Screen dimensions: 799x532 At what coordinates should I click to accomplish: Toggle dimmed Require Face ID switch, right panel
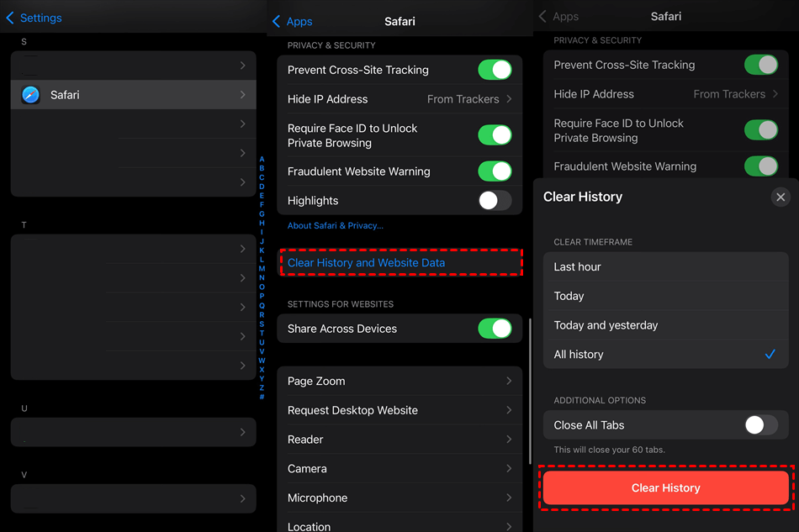761,129
